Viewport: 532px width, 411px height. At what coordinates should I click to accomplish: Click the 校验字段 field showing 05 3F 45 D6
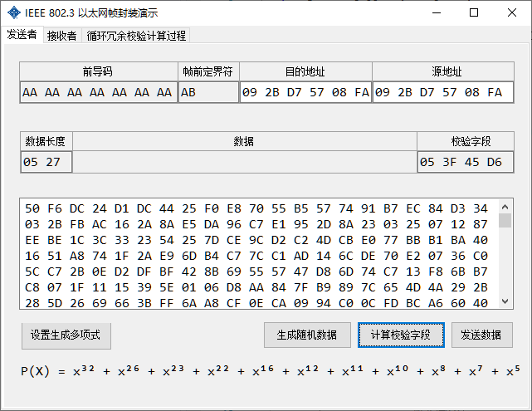465,162
